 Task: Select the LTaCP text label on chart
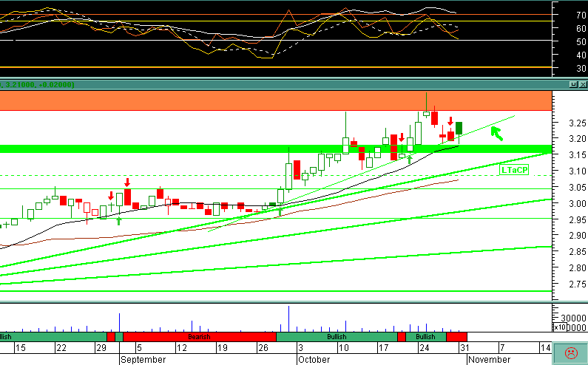point(515,170)
